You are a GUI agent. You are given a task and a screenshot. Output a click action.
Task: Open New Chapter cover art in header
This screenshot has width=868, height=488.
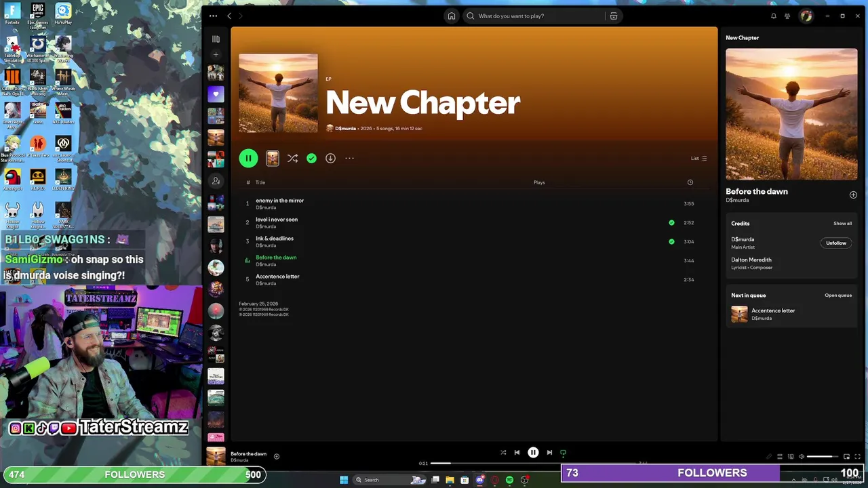[x=278, y=93]
